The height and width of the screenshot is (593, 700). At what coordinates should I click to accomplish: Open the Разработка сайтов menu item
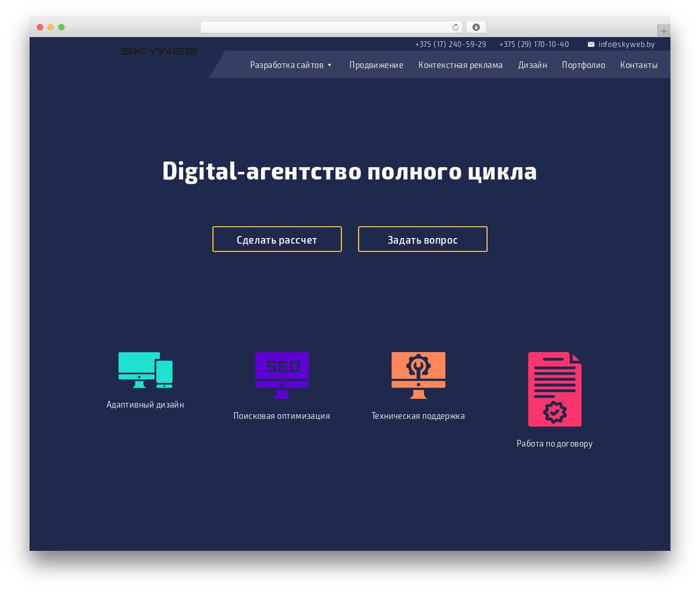point(287,65)
